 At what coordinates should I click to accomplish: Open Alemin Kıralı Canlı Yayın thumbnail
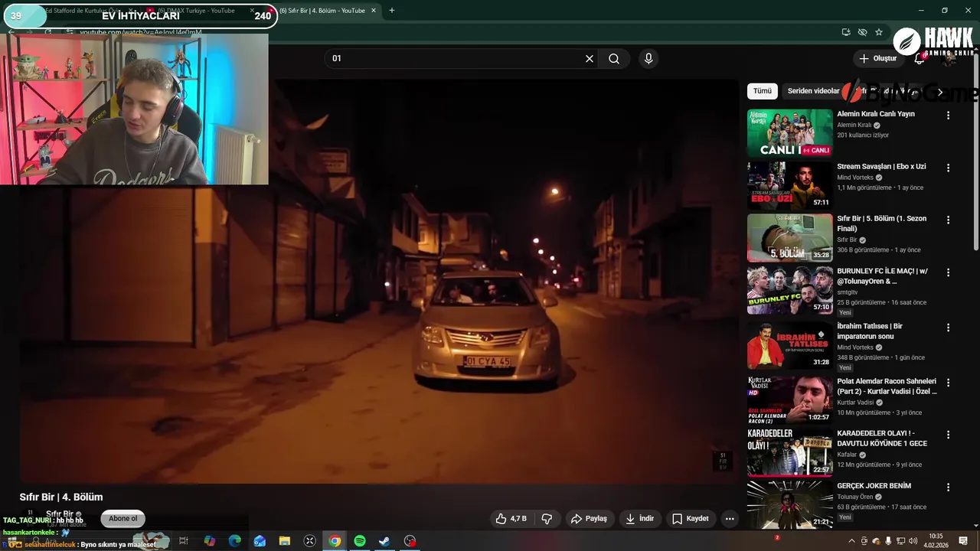[789, 133]
